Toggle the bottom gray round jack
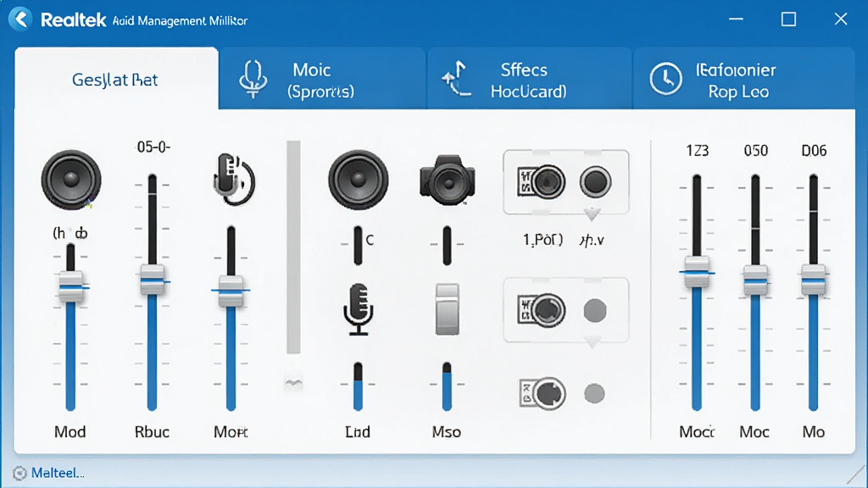 tap(594, 393)
